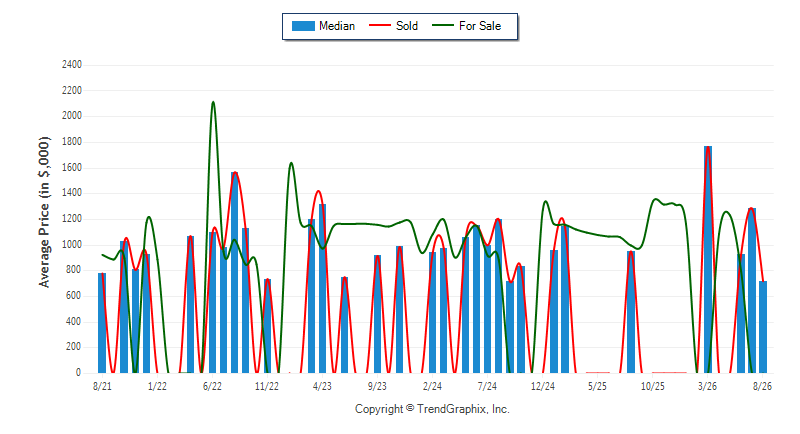The height and width of the screenshot is (434, 800).
Task: Click the last bar at 8/26
Action: [x=763, y=327]
